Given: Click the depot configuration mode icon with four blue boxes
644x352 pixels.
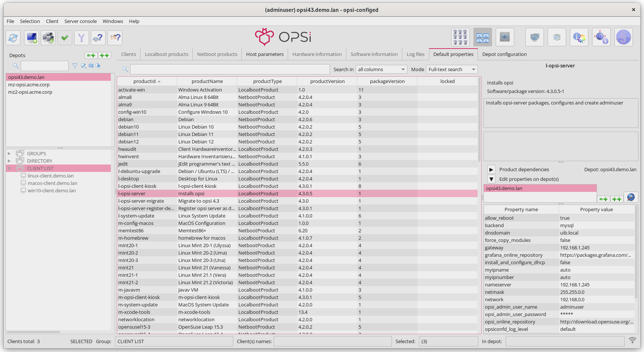Looking at the screenshot, I should [483, 37].
